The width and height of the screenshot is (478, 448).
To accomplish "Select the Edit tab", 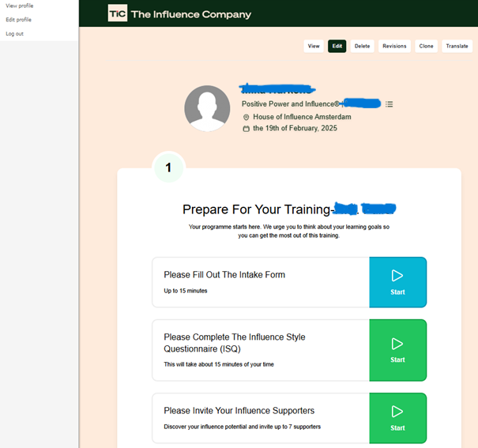I will click(337, 46).
